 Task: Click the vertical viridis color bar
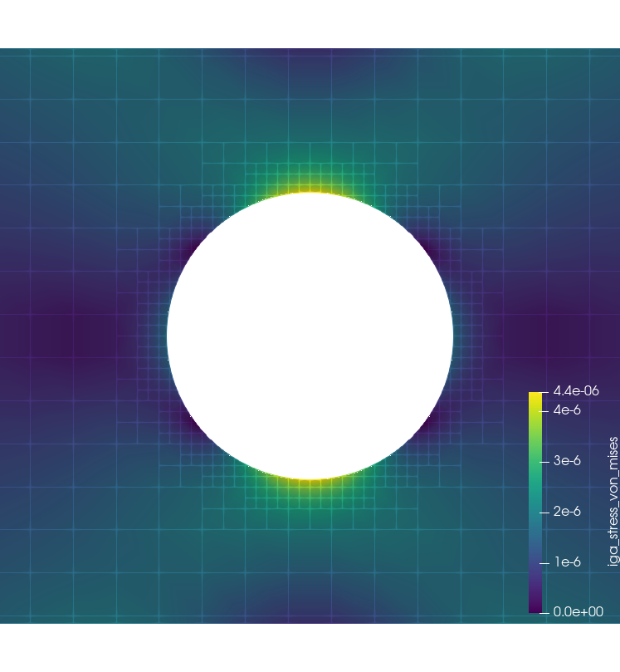[x=535, y=503]
